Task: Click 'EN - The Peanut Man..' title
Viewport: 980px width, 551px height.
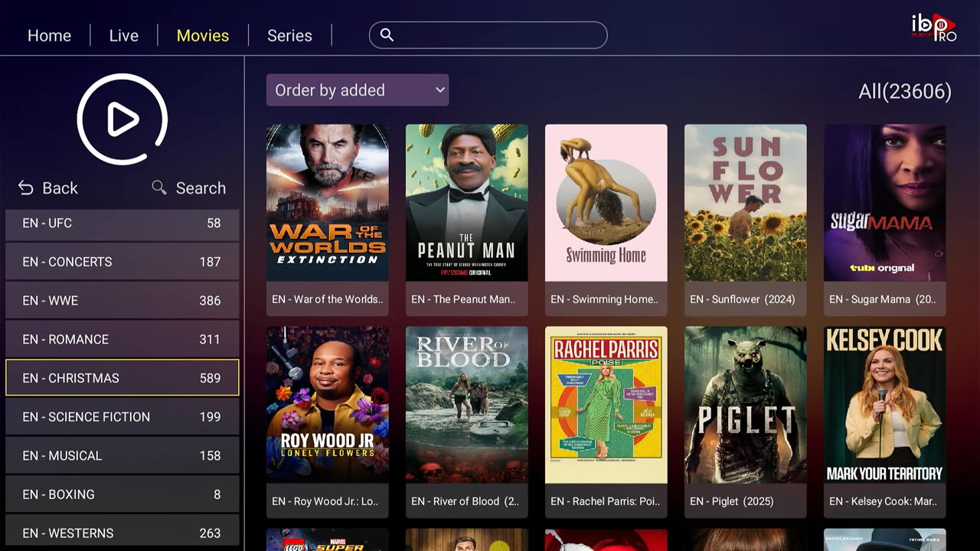Action: [x=463, y=299]
